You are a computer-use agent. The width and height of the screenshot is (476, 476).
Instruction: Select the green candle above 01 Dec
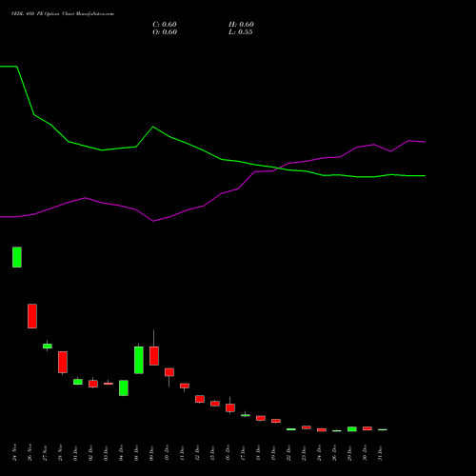click(78, 382)
